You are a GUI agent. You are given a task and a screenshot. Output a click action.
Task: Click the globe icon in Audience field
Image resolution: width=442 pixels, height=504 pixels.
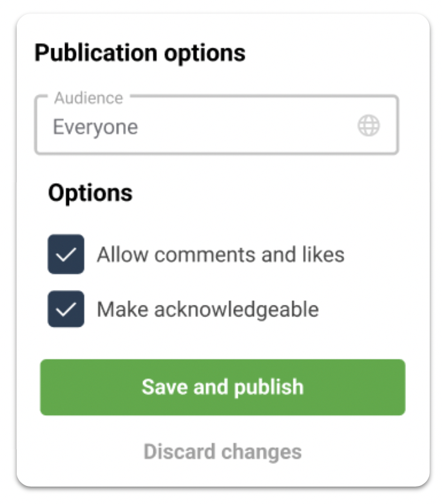(x=369, y=126)
